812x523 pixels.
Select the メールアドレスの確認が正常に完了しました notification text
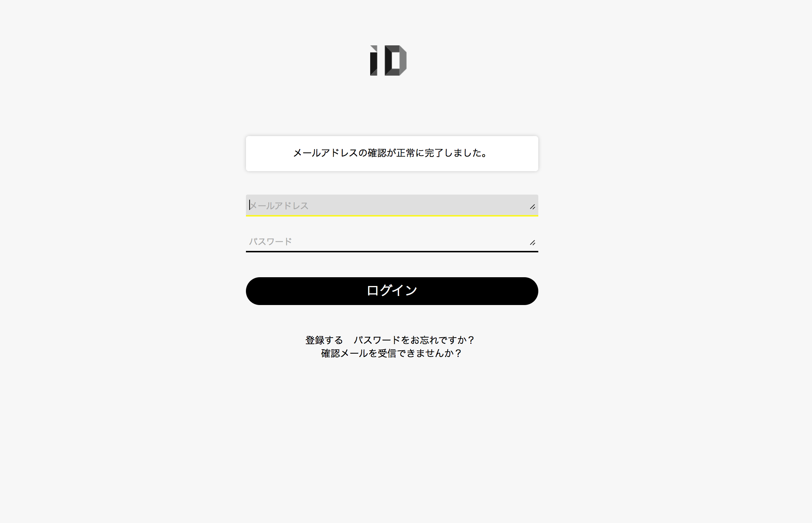tap(390, 153)
